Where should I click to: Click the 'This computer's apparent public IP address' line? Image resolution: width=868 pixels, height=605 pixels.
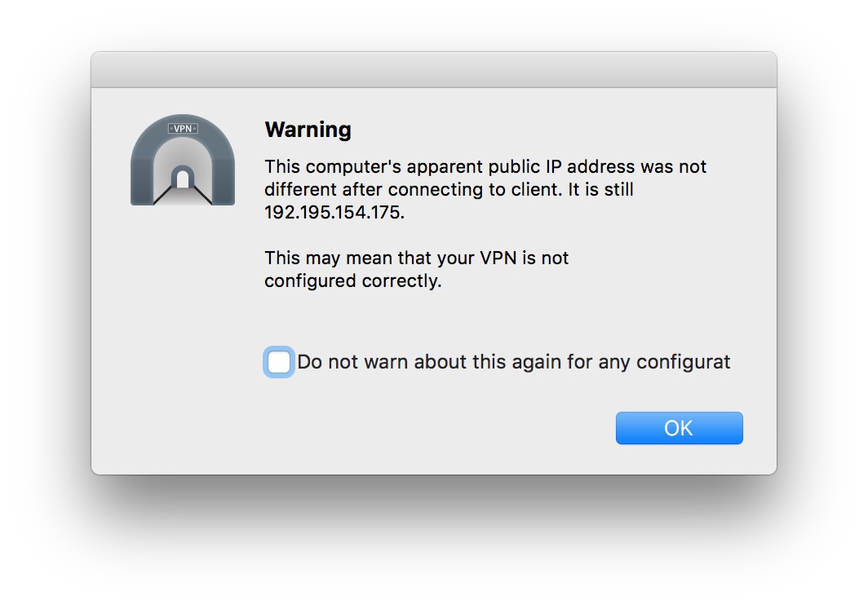[485, 166]
